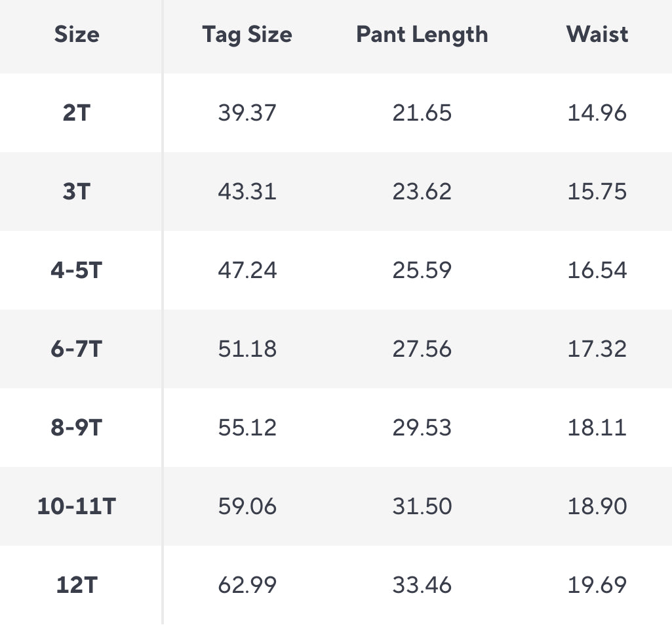Select the 2T size row label
The image size is (672, 627).
tap(77, 113)
